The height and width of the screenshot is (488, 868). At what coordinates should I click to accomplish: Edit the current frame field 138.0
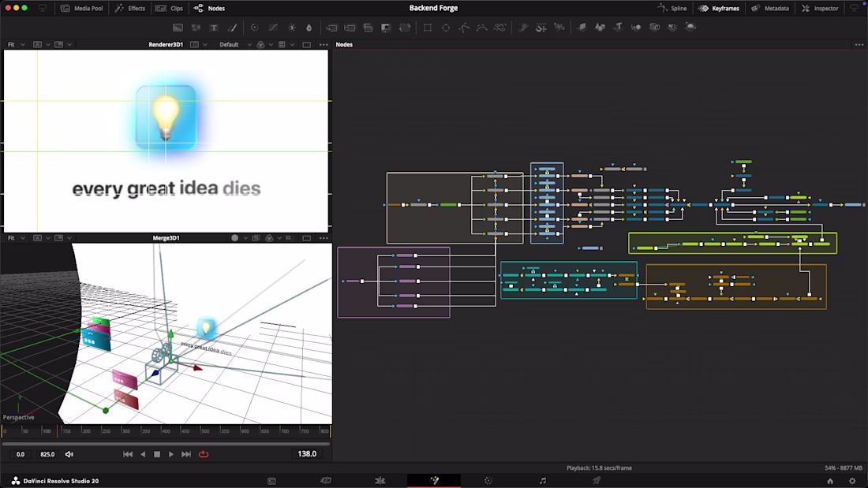[x=307, y=453]
